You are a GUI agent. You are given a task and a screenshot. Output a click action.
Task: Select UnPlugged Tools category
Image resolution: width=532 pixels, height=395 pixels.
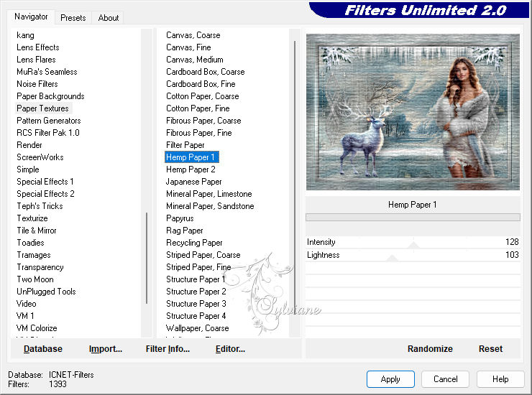point(46,292)
